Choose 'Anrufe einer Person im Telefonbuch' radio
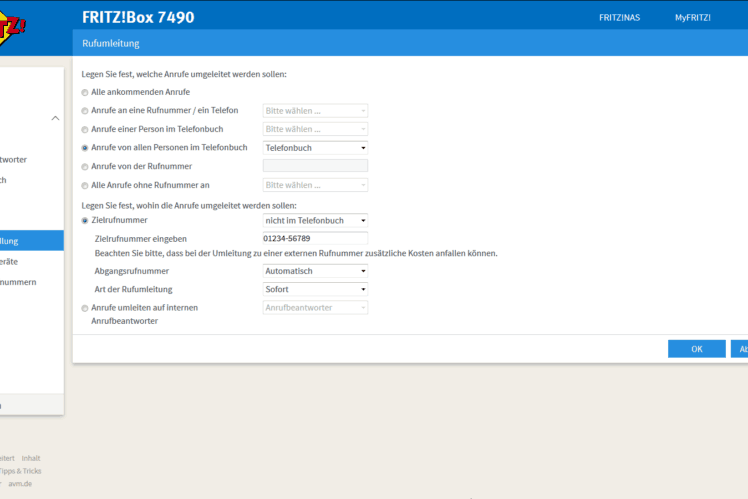 click(x=85, y=129)
